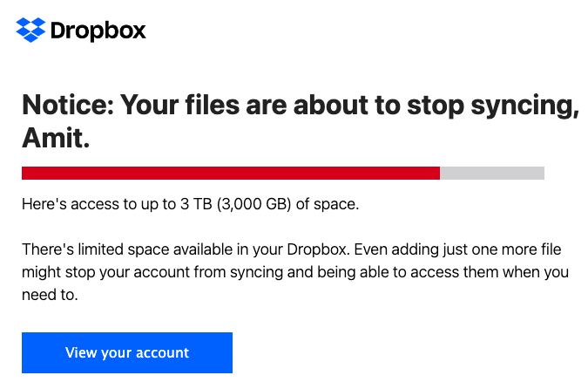Click the gray unused part of the storage bar
Image resolution: width=588 pixels, height=389 pixels.
[491, 173]
